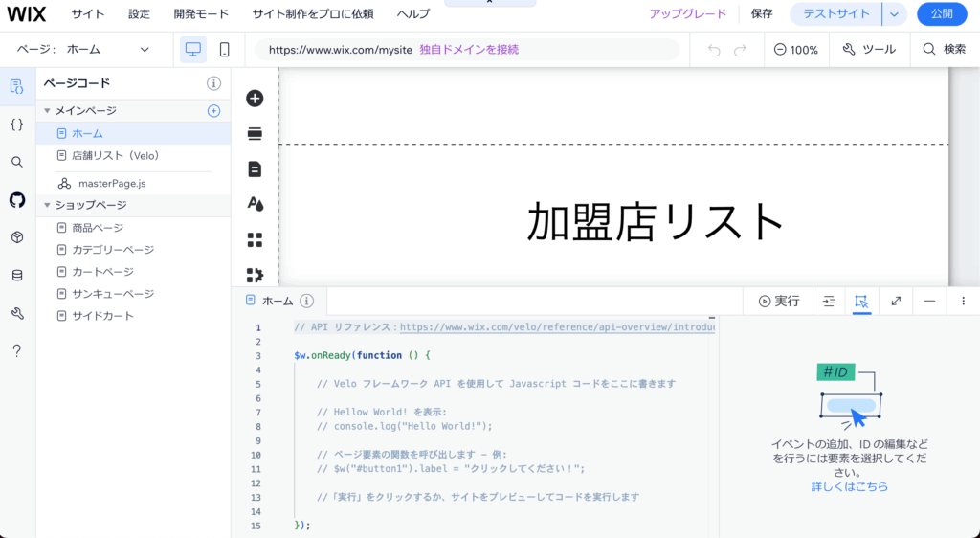Open the Pages and Menu document icon
This screenshot has height=538, width=980.
pos(255,169)
